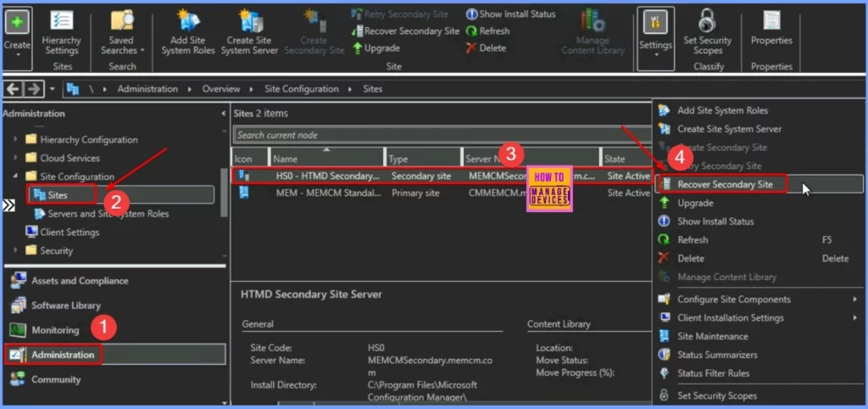
Task: Go forward with the navigation arrow
Action: [x=34, y=88]
